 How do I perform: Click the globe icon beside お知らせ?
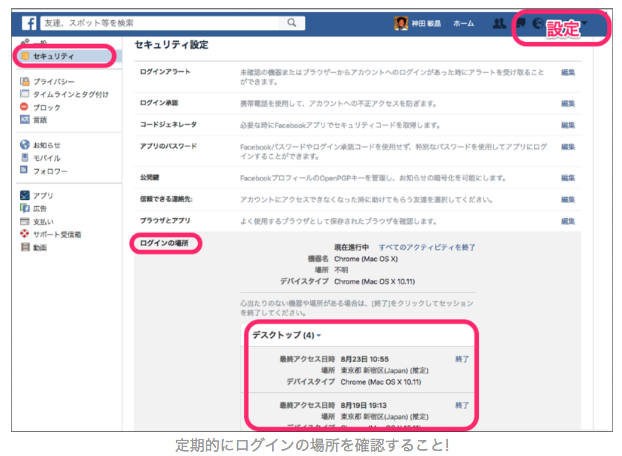pos(25,145)
